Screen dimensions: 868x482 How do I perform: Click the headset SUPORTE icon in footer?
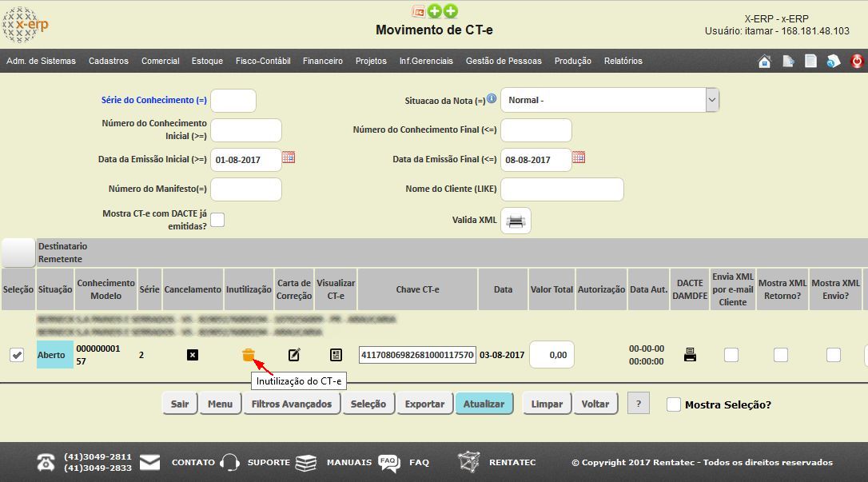pyautogui.click(x=229, y=463)
